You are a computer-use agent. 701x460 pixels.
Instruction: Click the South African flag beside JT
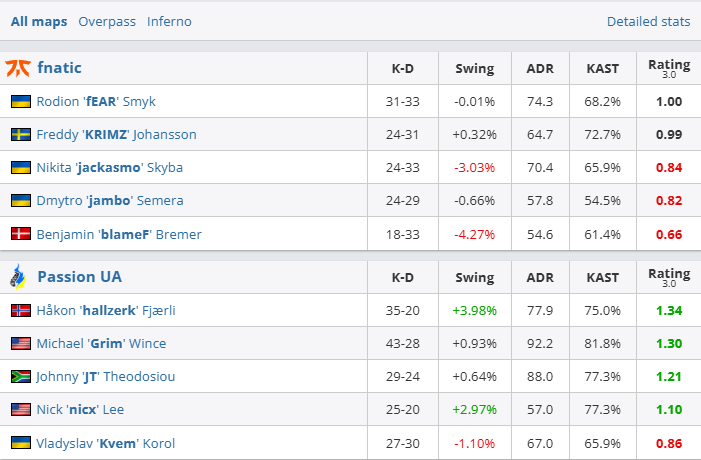click(x=20, y=376)
